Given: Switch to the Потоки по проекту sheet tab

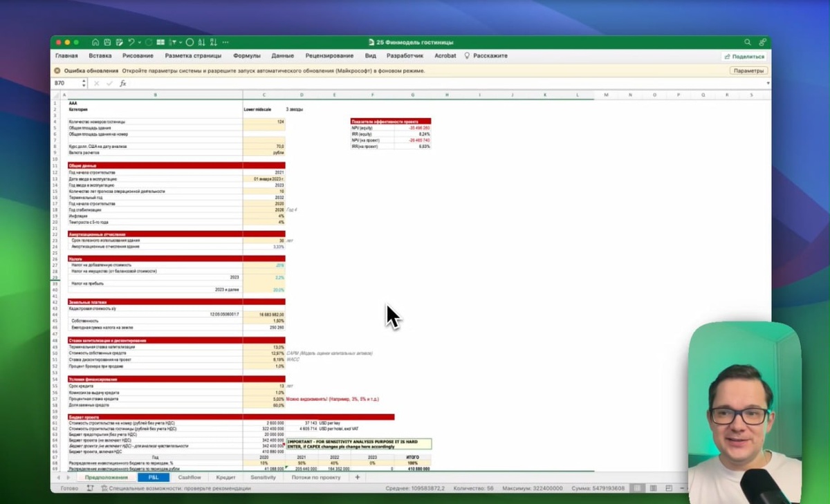Looking at the screenshot, I should (x=316, y=478).
